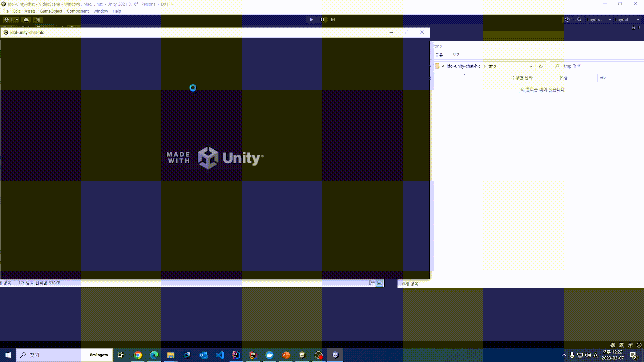Image resolution: width=644 pixels, height=362 pixels.
Task: Show hidden system tray icons
Action: [x=563, y=355]
